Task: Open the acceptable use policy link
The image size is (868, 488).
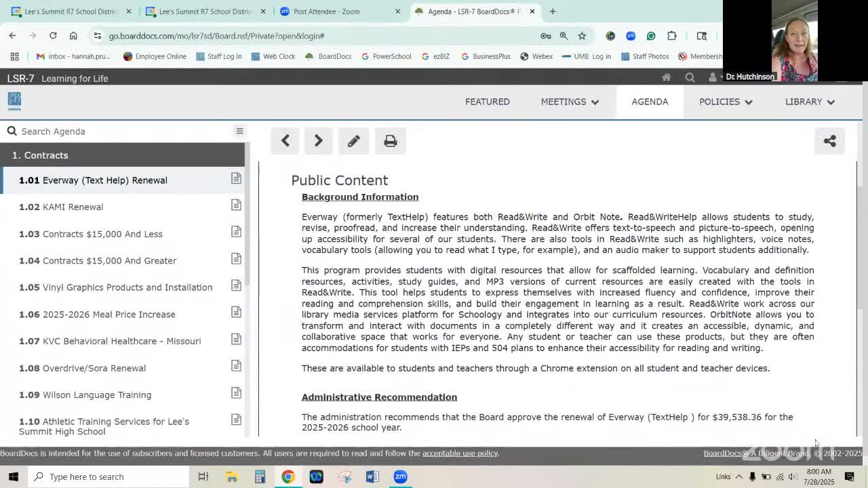Action: (460, 453)
